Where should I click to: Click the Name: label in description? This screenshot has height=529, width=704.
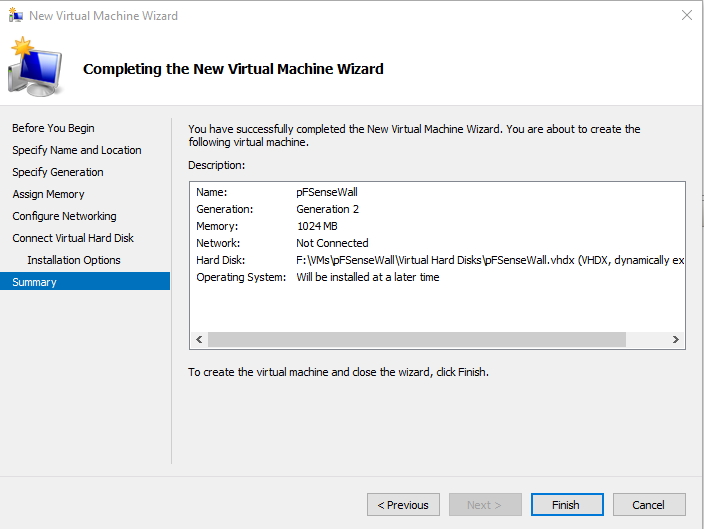click(x=211, y=192)
